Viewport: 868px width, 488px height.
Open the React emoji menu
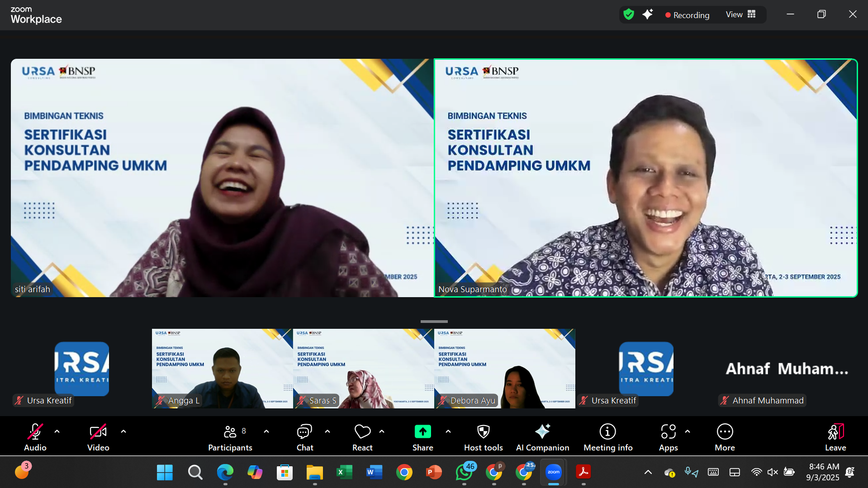click(362, 437)
